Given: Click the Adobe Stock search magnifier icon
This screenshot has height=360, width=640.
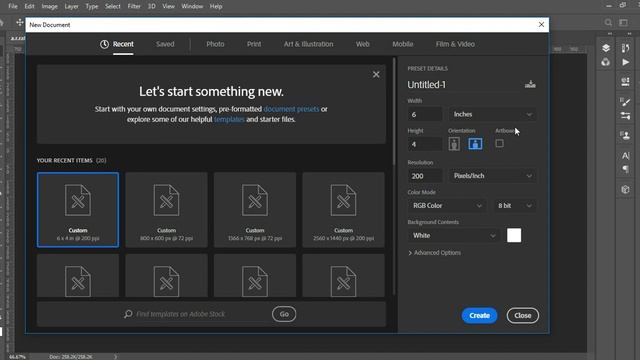Looking at the screenshot, I should coord(128,313).
